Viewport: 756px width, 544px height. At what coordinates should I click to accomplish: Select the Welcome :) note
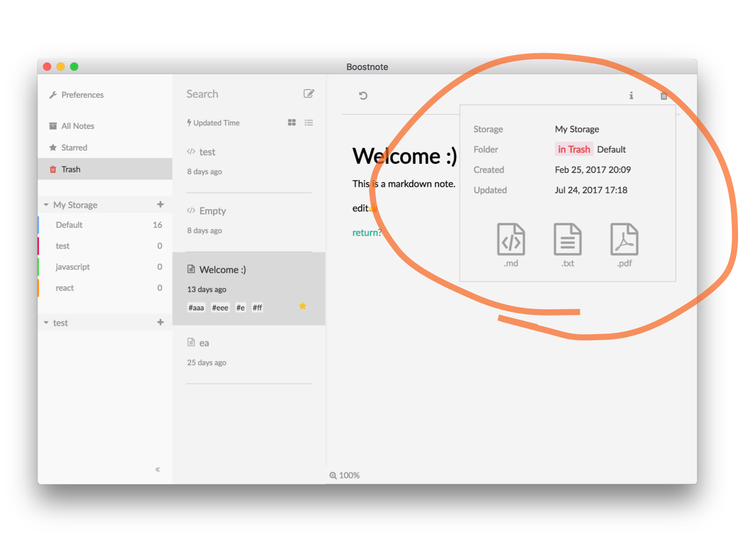tap(249, 288)
